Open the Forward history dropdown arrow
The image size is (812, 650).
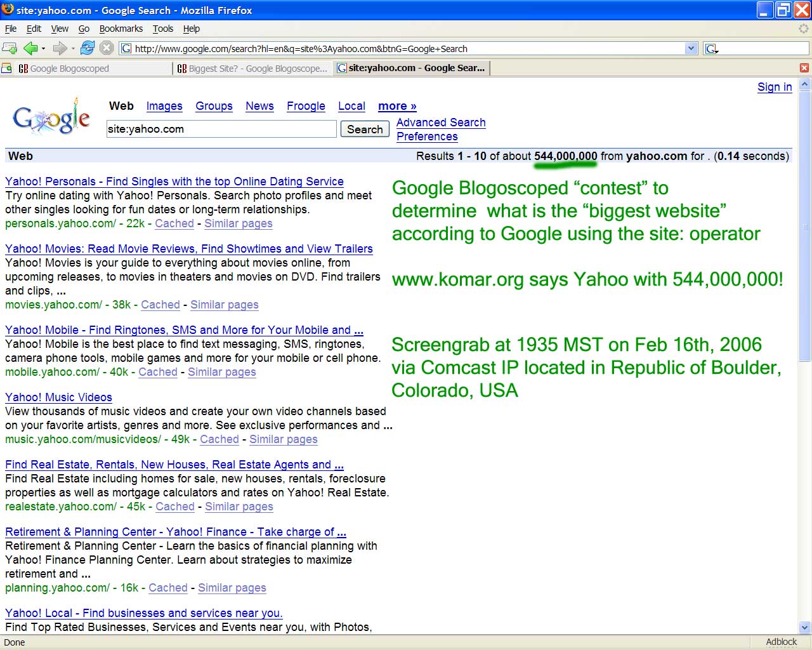[x=73, y=48]
